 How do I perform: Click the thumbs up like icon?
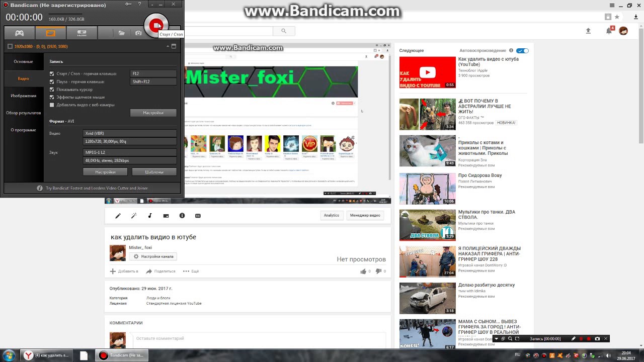point(363,271)
